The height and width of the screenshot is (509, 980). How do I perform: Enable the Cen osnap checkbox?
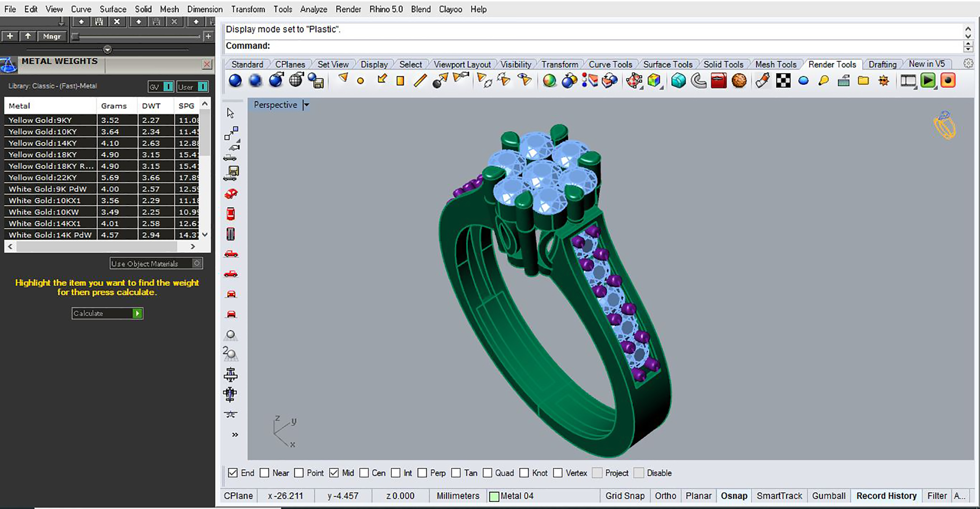pos(364,473)
